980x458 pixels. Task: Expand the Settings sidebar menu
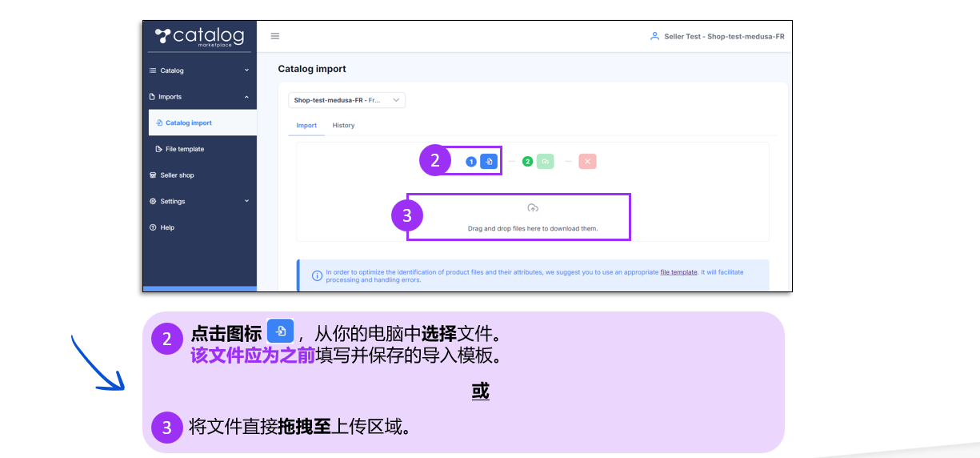click(x=199, y=201)
